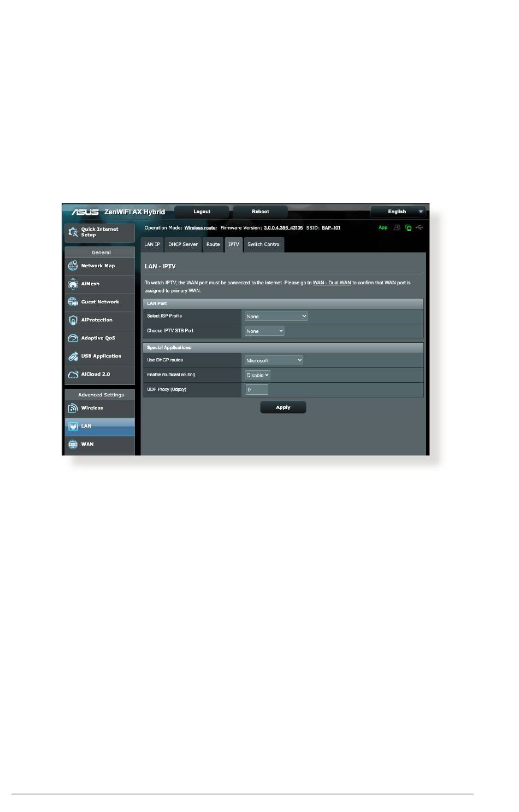Screen dimensions: 519x812
Task: Open the WAN globe icon
Action: point(73,444)
